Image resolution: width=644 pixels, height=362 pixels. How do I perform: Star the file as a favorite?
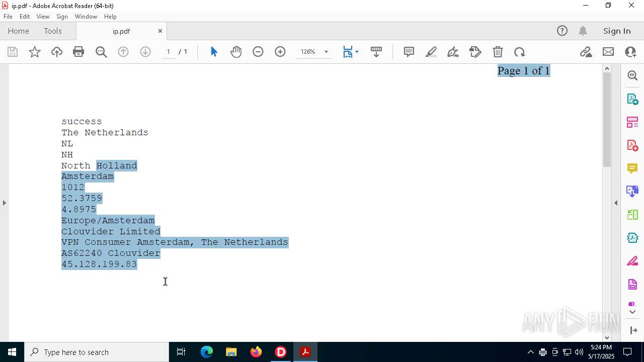click(35, 52)
